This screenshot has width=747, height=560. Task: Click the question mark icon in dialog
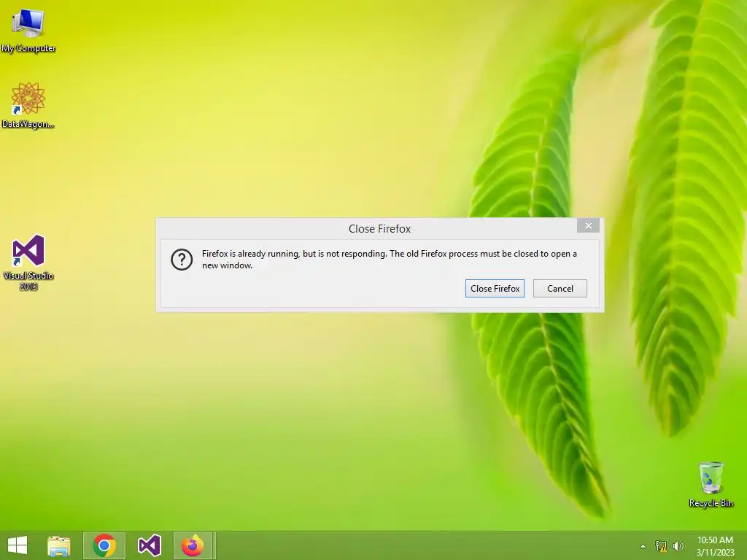pos(182,260)
